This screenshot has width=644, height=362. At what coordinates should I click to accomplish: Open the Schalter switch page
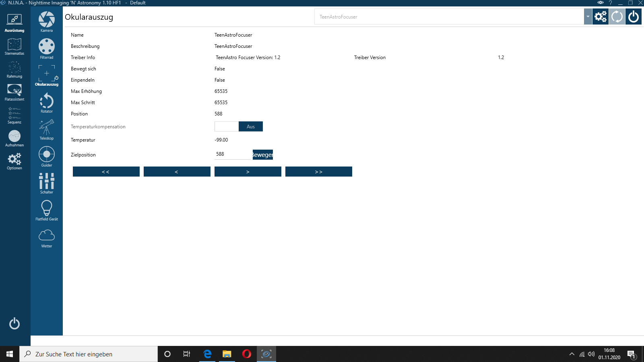tap(47, 183)
